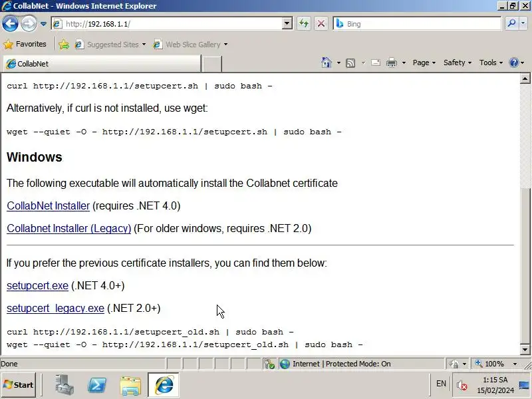Click the system tray network monitor icon
The width and height of the screenshot is (532, 399).
coord(523,385)
